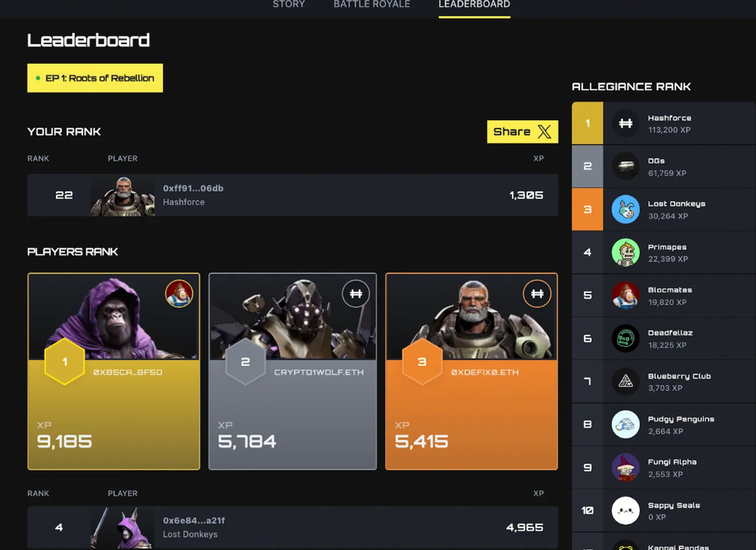
Task: Click the Fungi Alpha wizard icon
Action: pyautogui.click(x=625, y=467)
